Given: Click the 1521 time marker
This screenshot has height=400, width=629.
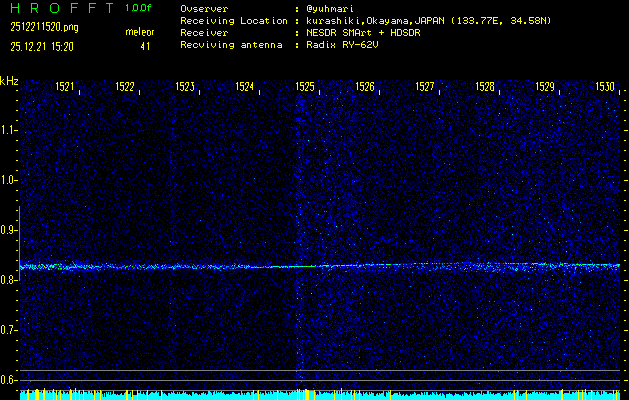Looking at the screenshot, I should [x=65, y=88].
